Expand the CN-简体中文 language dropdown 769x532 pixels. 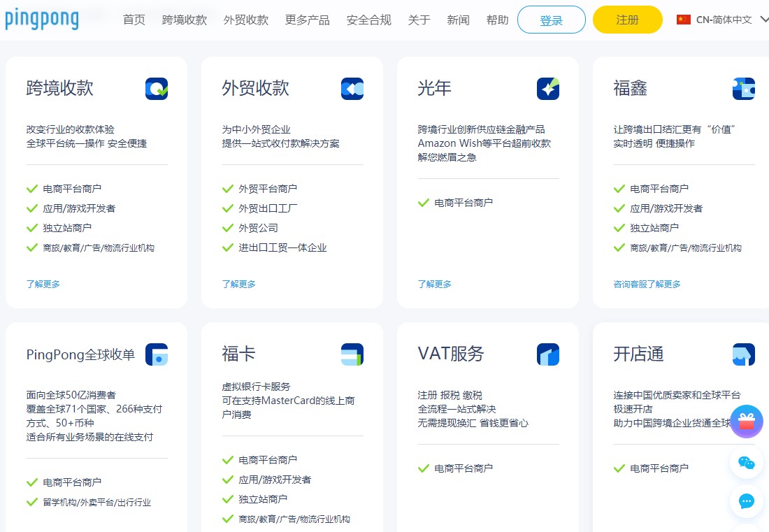[x=722, y=20]
